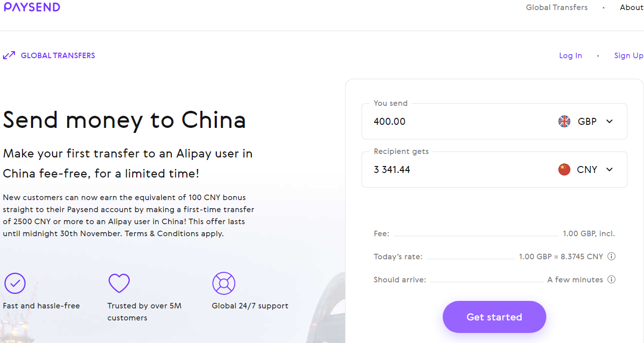
Task: Click the Global Transfers arrows icon
Action: coord(9,55)
